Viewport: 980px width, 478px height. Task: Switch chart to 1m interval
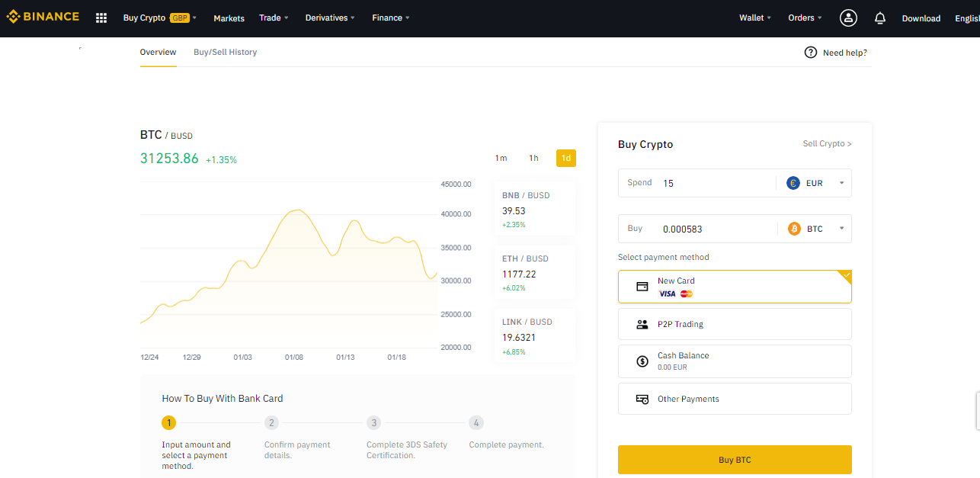coord(501,159)
